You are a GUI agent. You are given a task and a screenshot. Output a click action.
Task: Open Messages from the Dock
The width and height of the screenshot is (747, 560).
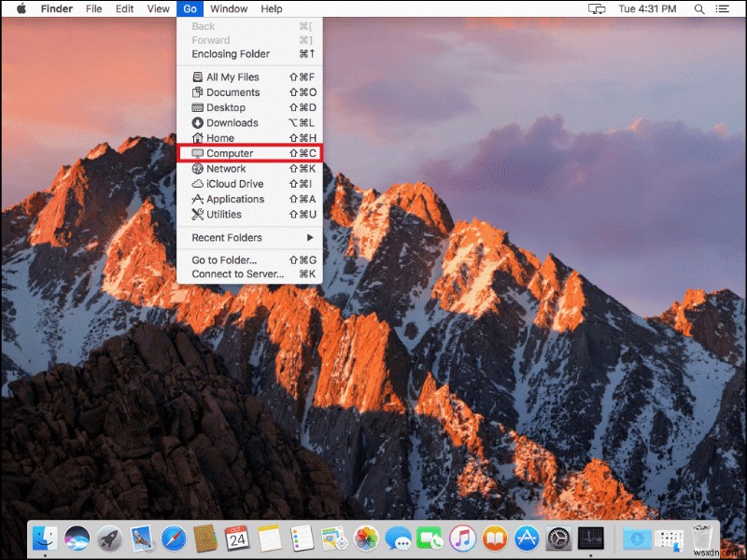[401, 539]
